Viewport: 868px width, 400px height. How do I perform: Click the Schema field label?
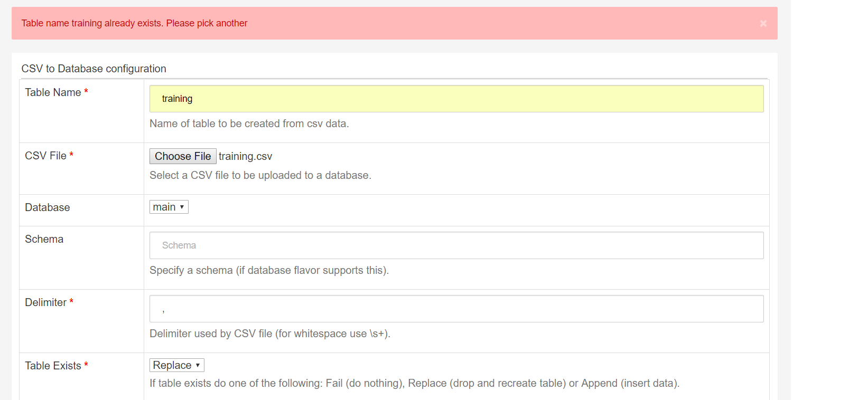pos(44,239)
